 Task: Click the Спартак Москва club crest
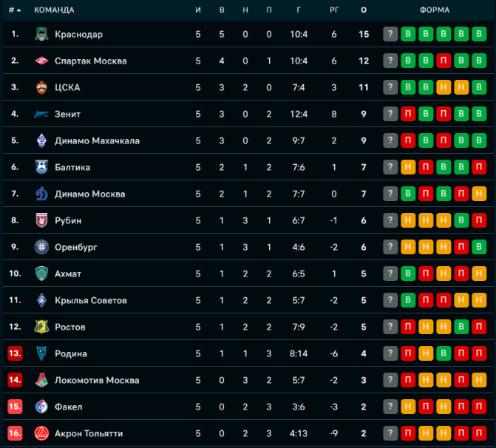pyautogui.click(x=41, y=61)
